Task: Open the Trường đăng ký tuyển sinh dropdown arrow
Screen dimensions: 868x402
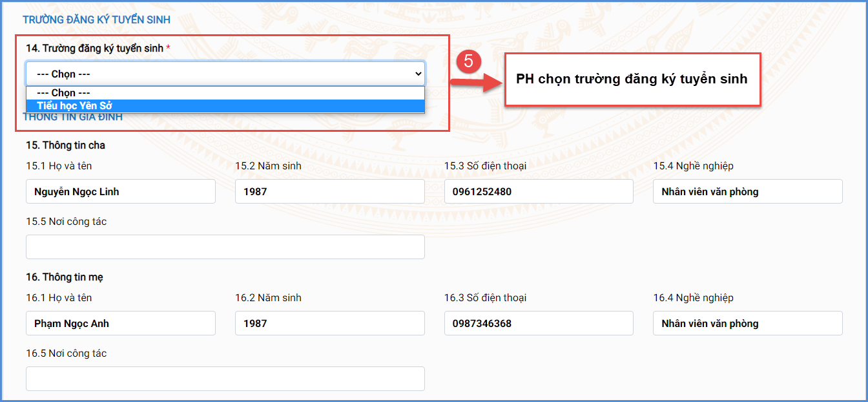Action: (x=417, y=74)
